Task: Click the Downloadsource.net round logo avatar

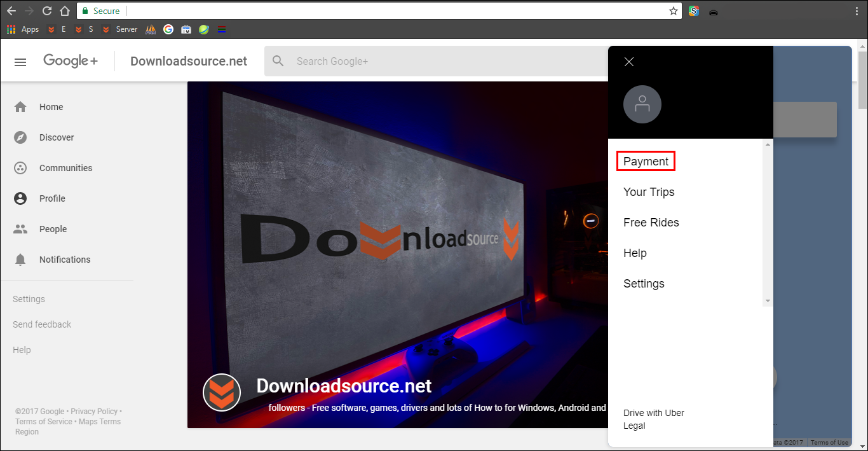Action: tap(222, 392)
